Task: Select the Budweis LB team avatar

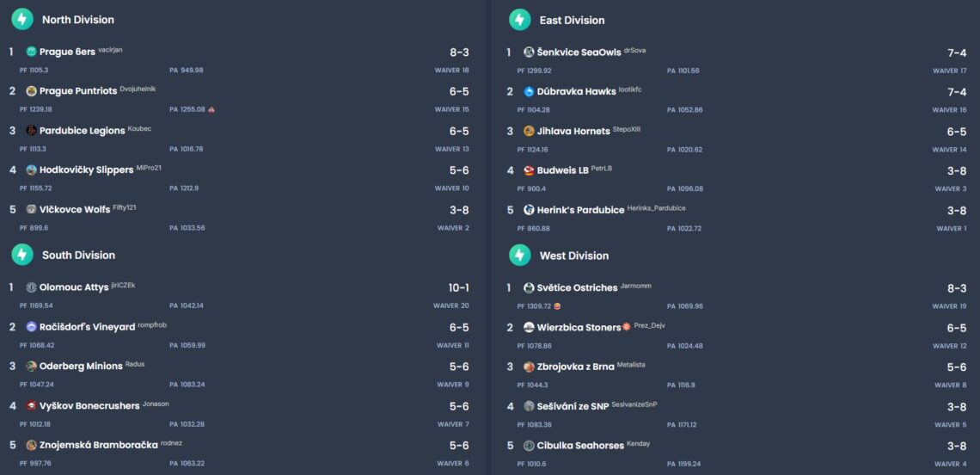Action: pos(529,170)
